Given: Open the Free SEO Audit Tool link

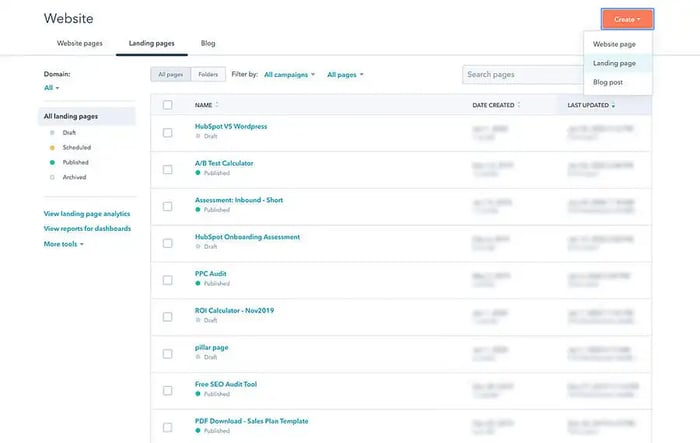Looking at the screenshot, I should 226,384.
